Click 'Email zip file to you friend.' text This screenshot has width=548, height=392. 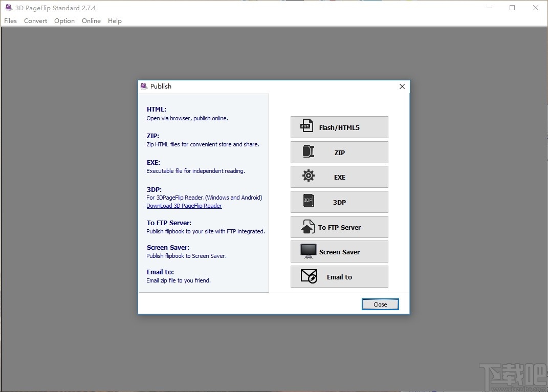click(178, 280)
